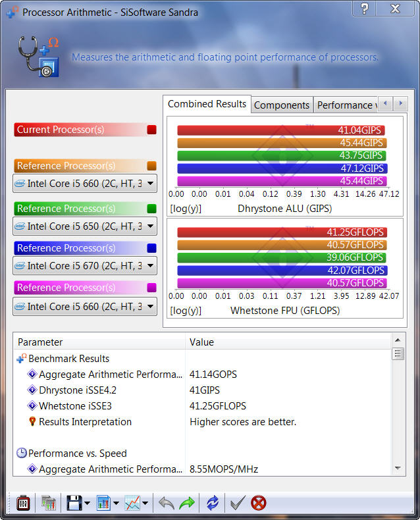Click the blue refresh results icon
This screenshot has width=420, height=520.
pyautogui.click(x=213, y=503)
